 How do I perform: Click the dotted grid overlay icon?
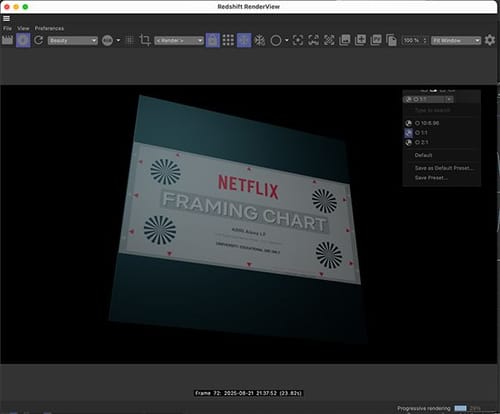[x=130, y=41]
